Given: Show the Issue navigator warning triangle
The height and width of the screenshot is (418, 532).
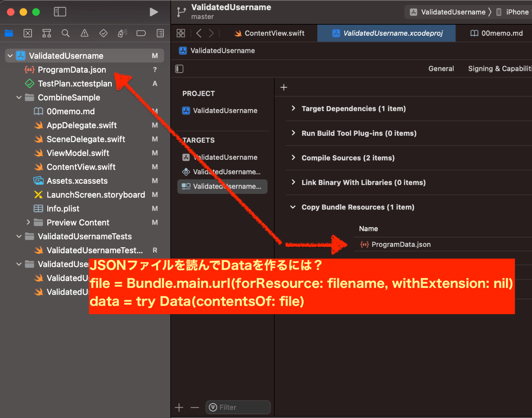Looking at the screenshot, I should (84, 33).
